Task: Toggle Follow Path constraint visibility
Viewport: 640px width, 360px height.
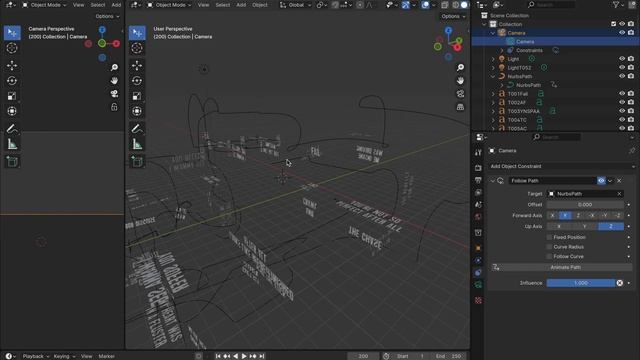Action: (x=601, y=180)
